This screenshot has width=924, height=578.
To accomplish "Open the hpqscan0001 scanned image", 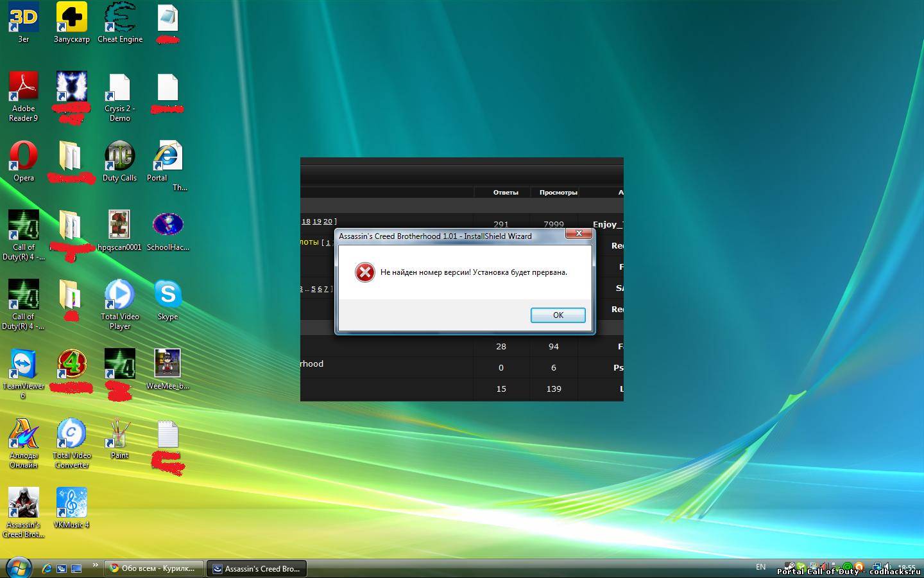I will click(120, 231).
